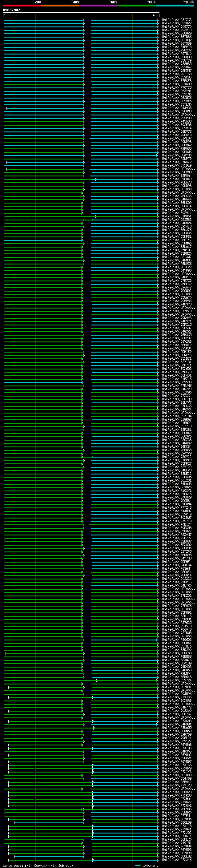Screen dimensions: 197x868
Task: Select the UniRef100_P45633 label
Action: point(176,121)
